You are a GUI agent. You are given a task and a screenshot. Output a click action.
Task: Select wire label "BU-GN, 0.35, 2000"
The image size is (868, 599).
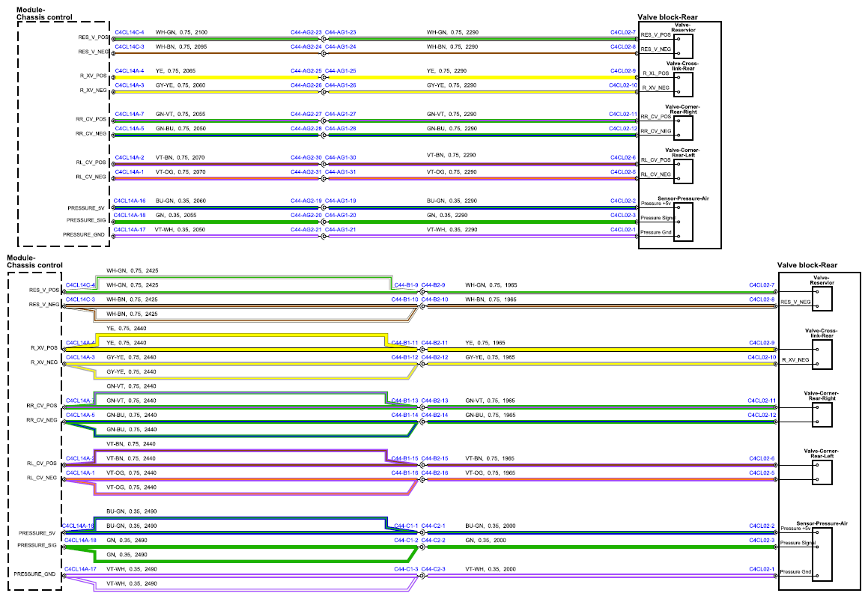pos(491,526)
